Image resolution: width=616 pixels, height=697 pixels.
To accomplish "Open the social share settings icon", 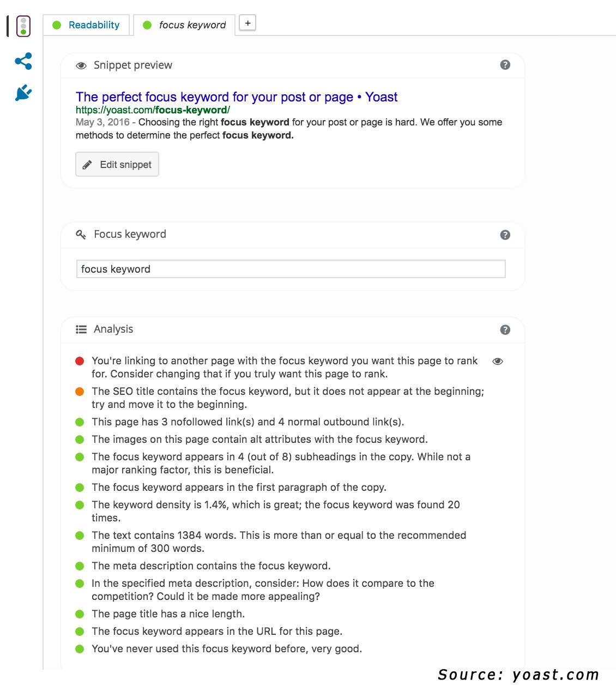I will pos(23,61).
